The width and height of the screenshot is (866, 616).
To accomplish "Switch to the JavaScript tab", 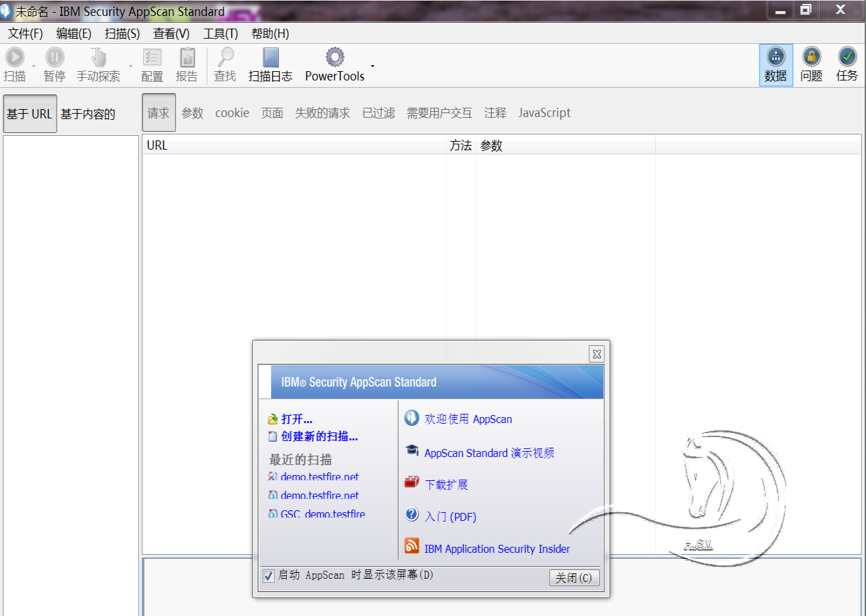I will pyautogui.click(x=544, y=113).
